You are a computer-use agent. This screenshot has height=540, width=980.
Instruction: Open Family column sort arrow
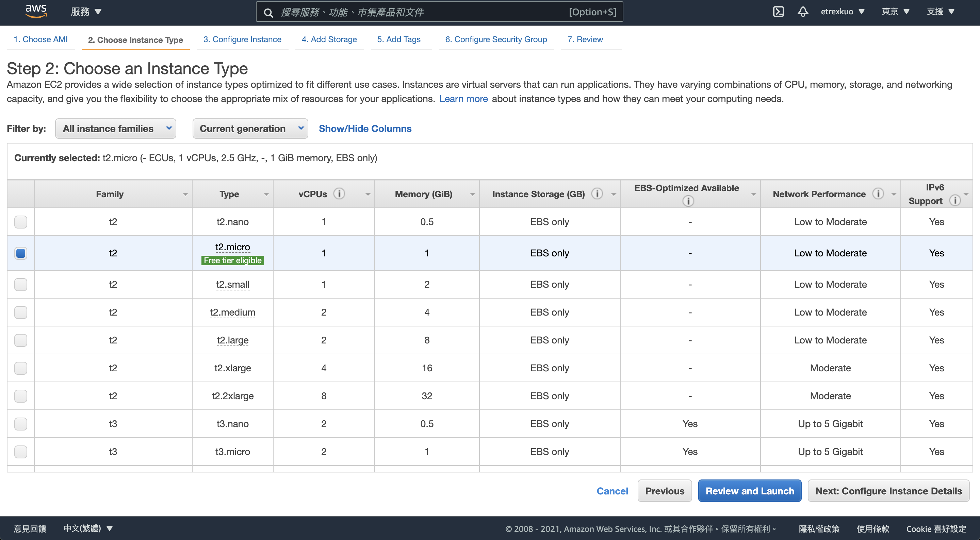coord(185,194)
